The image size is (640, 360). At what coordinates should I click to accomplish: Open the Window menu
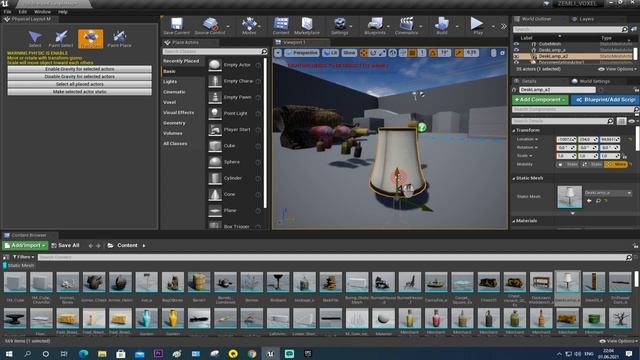(42, 12)
